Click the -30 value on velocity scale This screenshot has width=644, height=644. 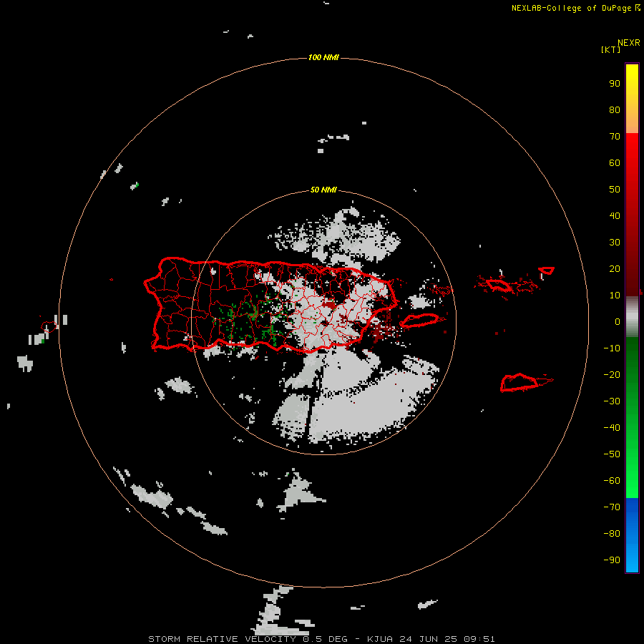pos(612,401)
